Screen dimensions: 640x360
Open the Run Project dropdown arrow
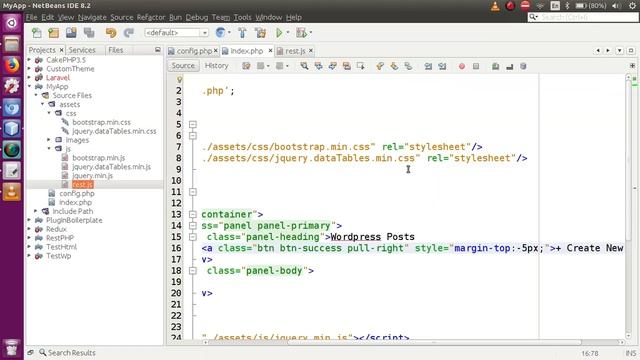point(288,33)
